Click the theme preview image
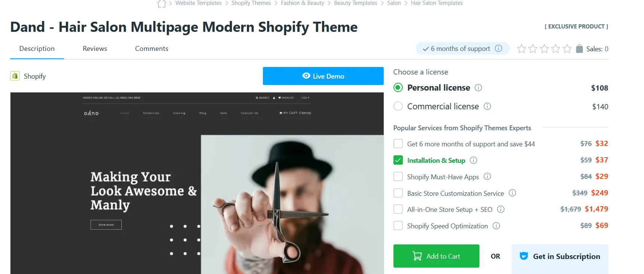 point(197,183)
